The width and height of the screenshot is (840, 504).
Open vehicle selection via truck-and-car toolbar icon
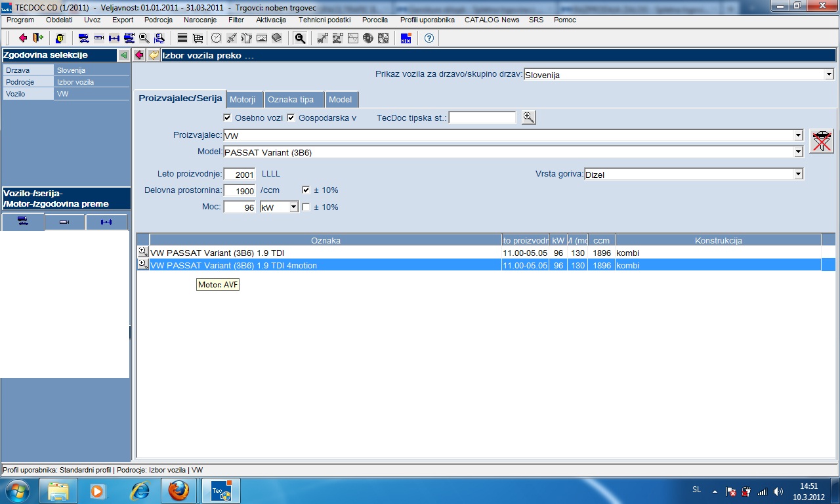point(83,38)
